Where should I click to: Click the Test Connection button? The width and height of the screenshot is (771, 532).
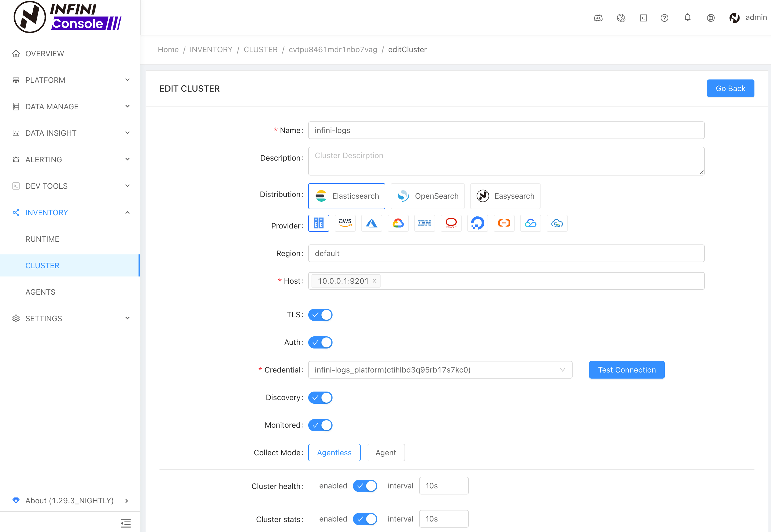coord(626,370)
